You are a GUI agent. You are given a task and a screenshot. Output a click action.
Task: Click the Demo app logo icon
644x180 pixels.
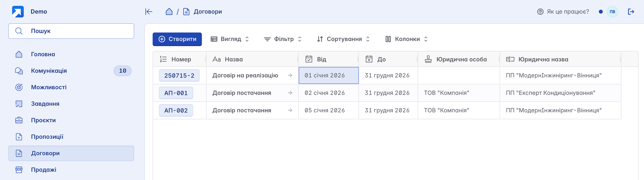pyautogui.click(x=18, y=11)
